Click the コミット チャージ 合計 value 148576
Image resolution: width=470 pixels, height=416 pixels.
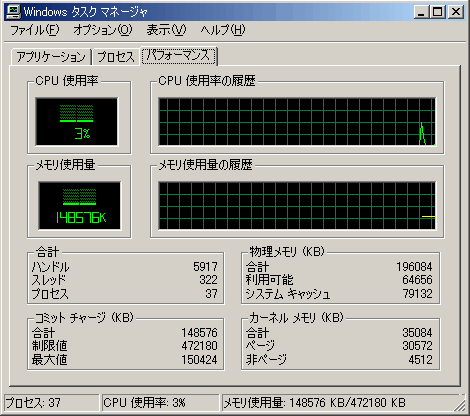(x=199, y=333)
